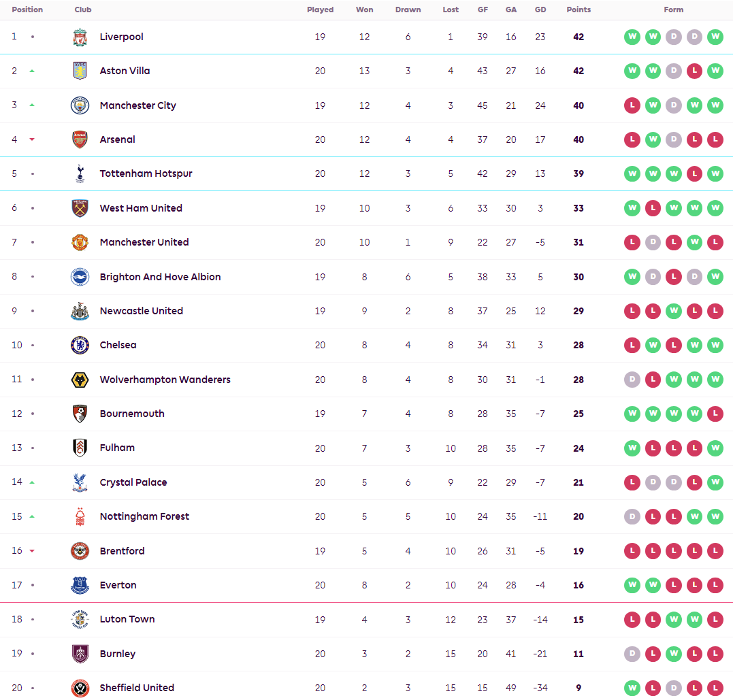
Task: Click Bournemouth's latest loss form circle
Action: [x=715, y=414]
